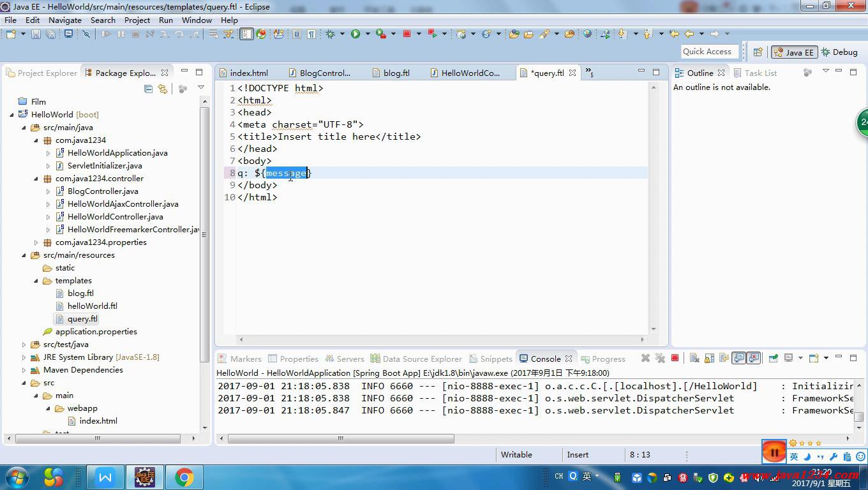
Task: Click the Last Edit Location arrow icon
Action: click(673, 34)
